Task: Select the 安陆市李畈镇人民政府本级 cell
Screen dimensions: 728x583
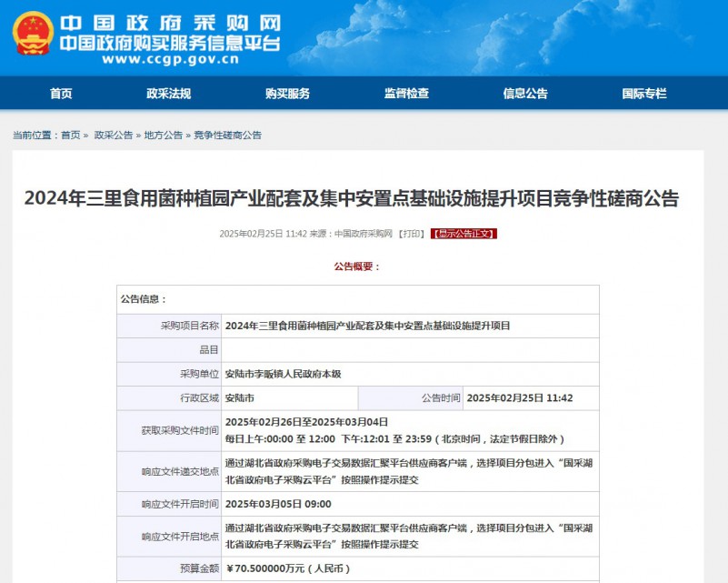Action: (284, 374)
